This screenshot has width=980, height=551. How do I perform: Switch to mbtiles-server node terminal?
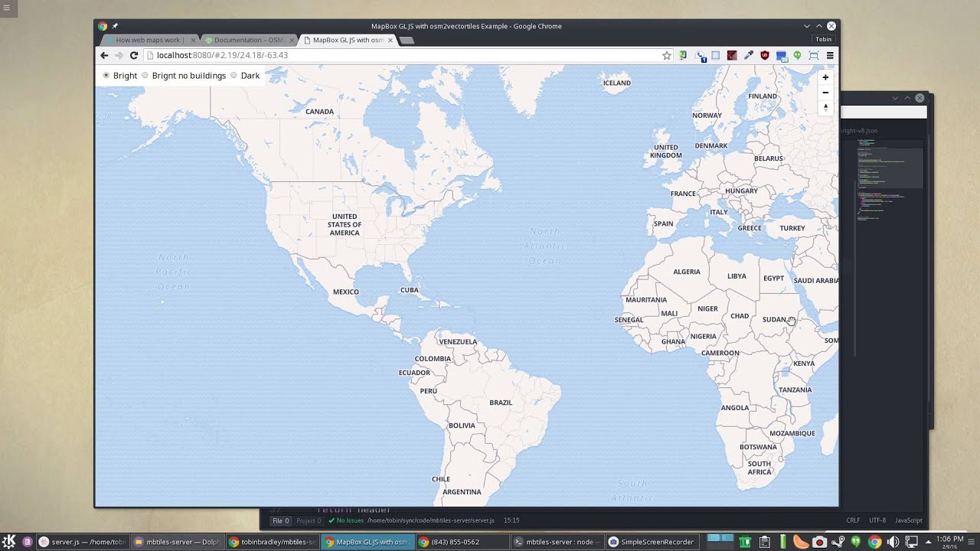tap(557, 542)
